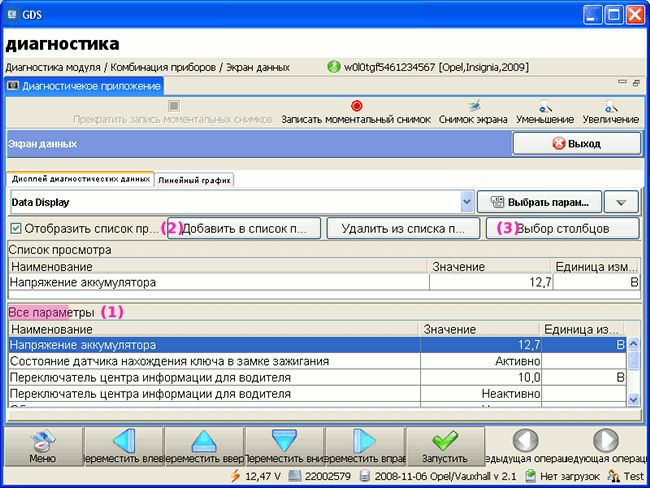Click the breadcrumb Диагностика модуля path

[x=53, y=67]
